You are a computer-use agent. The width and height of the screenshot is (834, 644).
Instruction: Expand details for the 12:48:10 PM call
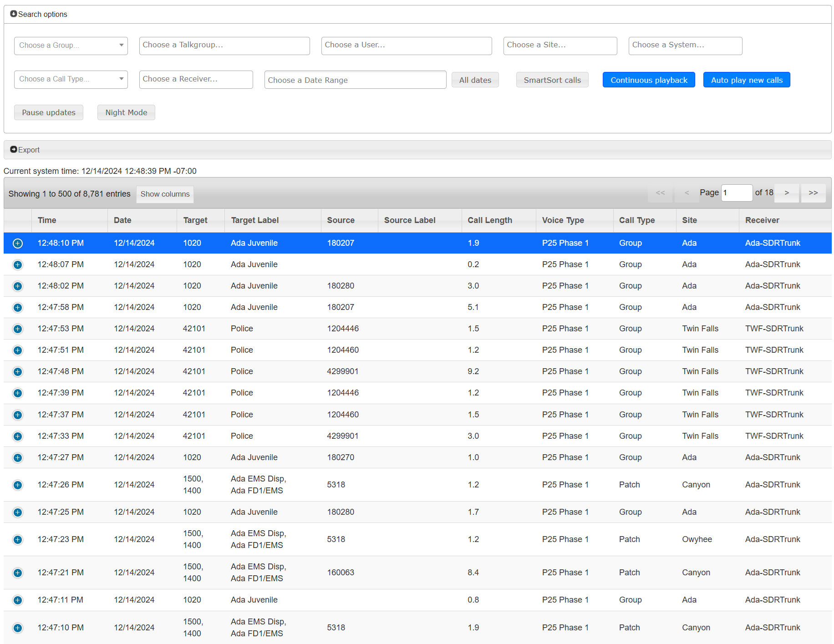point(18,243)
